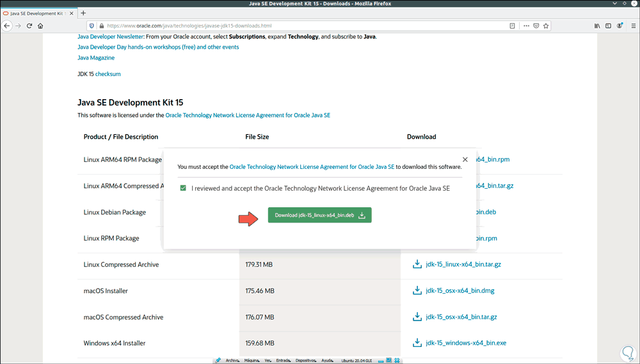Click download icon beside jdk-15_linux-x64_bin.tar.gz
The image size is (640, 364).
click(x=417, y=264)
